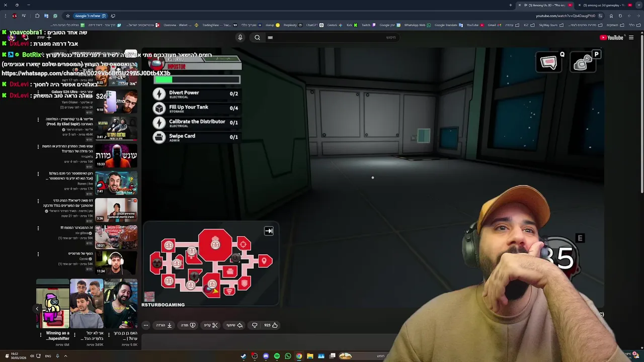Open options menu for the 3:36 video
Viewport: 644px width, 362px height.
38,201
